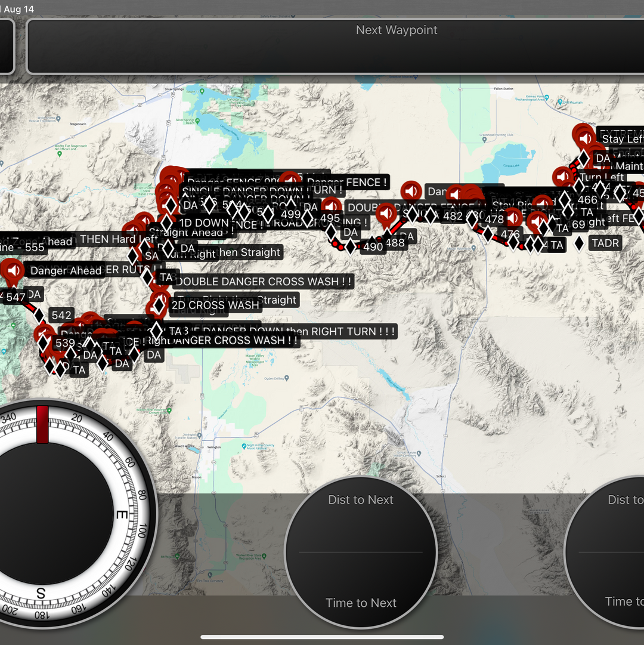This screenshot has height=645, width=644.
Task: Open the Next Waypoint panel
Action: pos(397,47)
